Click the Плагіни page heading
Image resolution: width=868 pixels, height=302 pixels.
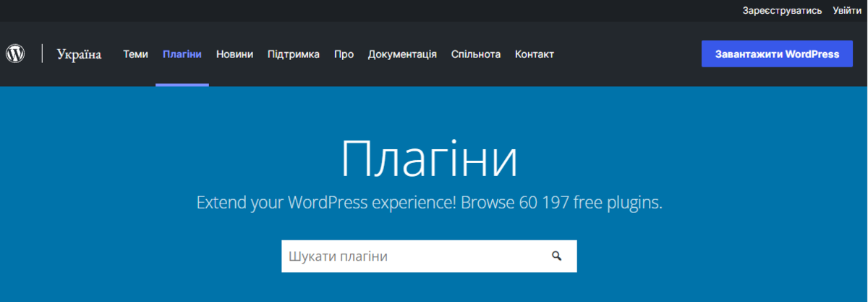point(429,159)
